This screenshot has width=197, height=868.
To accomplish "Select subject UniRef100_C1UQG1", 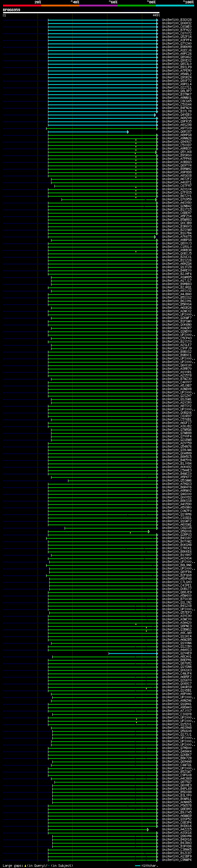I will pos(176,518).
